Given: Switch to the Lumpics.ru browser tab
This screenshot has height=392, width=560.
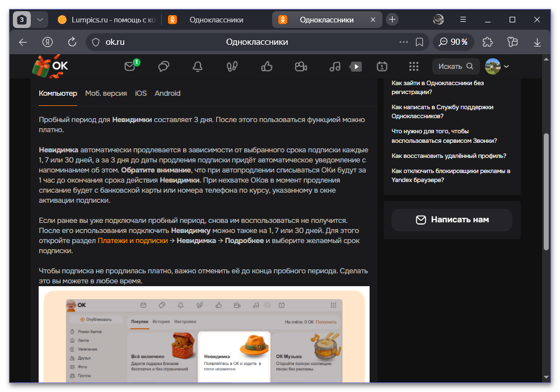Looking at the screenshot, I should click(x=106, y=20).
